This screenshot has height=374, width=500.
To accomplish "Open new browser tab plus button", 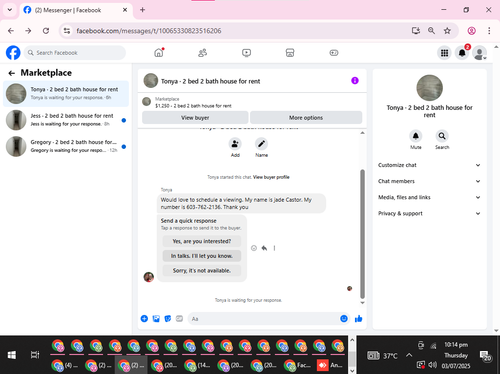I will (x=142, y=10).
